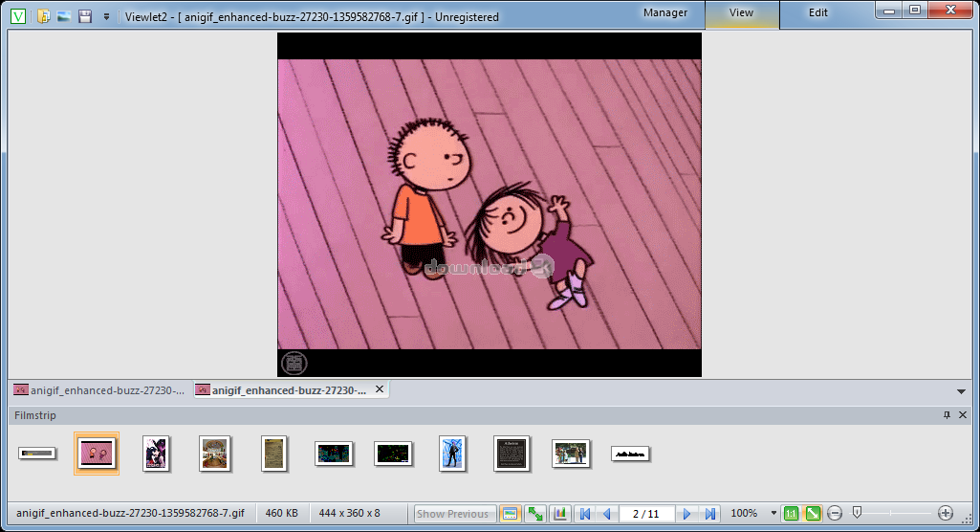Select the fourth thumbnail showing a round interior

pos(215,454)
